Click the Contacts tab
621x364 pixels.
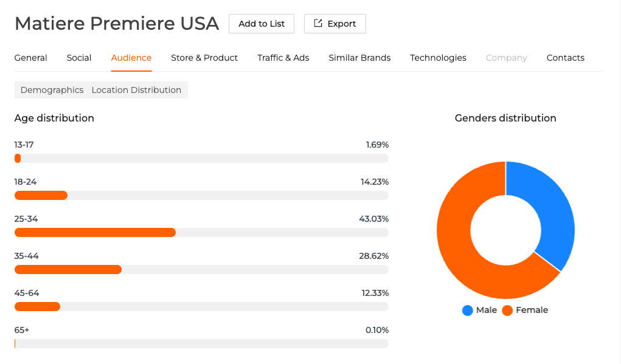tap(565, 58)
